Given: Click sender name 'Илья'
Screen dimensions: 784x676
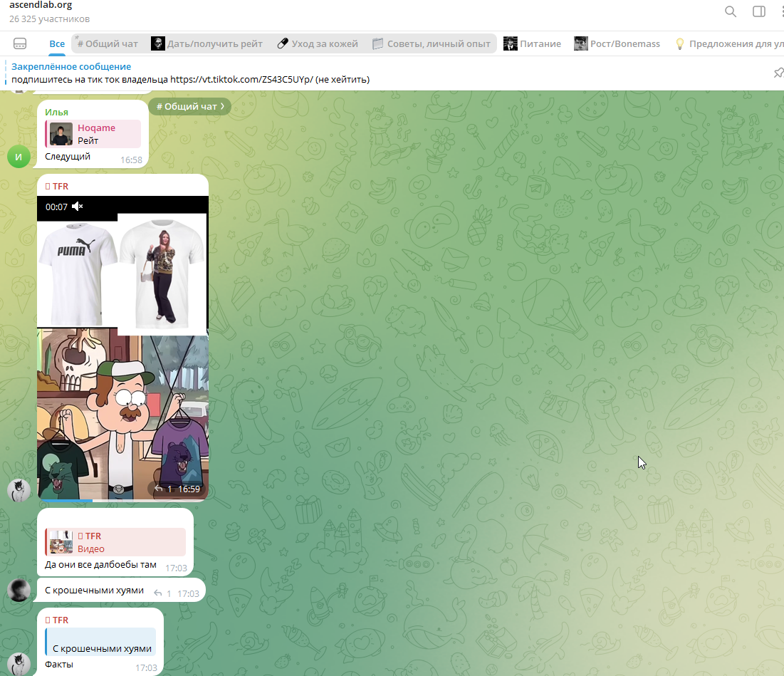Looking at the screenshot, I should (56, 113).
